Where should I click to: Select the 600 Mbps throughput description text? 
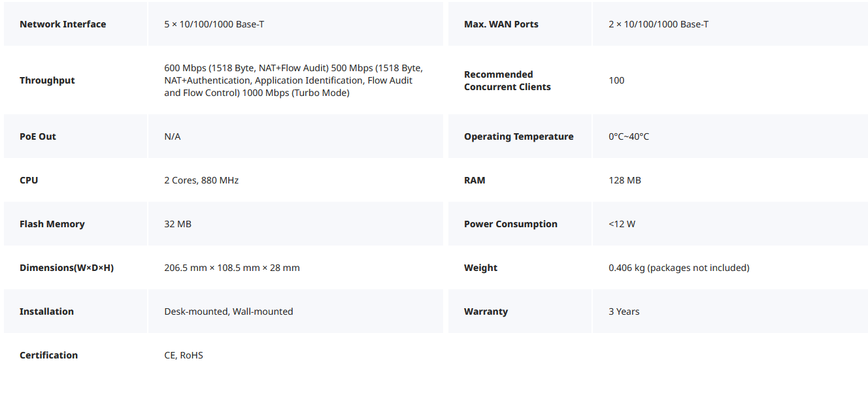[x=293, y=80]
